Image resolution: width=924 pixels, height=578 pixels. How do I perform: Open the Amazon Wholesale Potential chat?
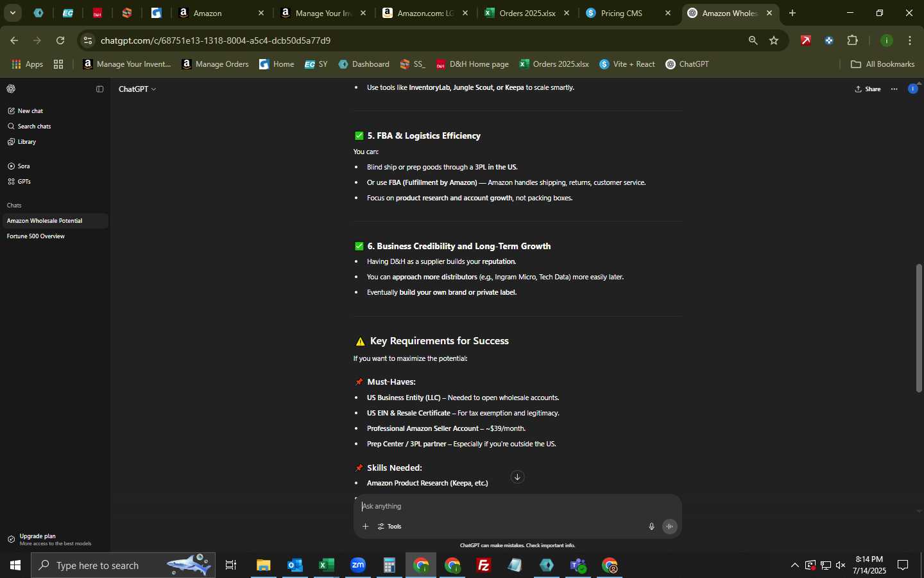coord(55,221)
